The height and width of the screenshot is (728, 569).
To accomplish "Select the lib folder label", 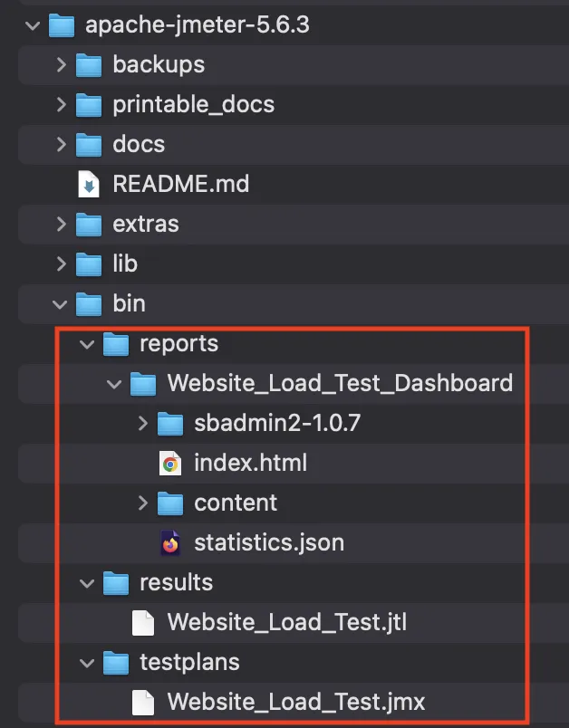I will (125, 264).
